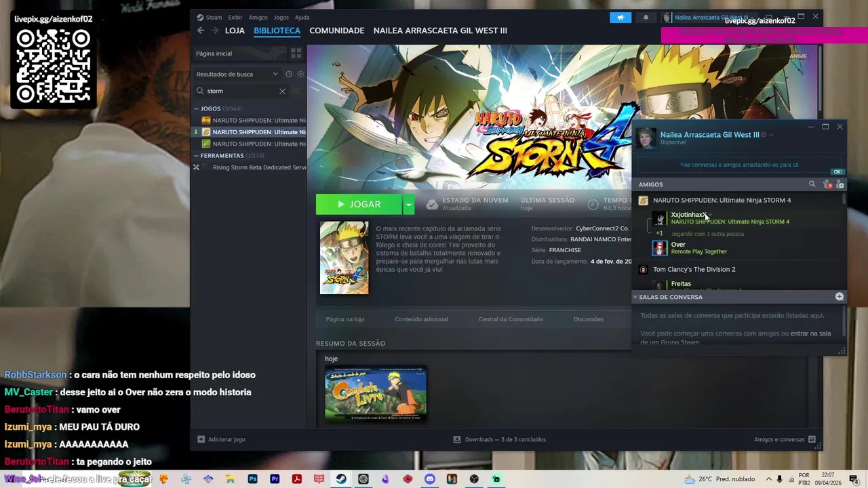The height and width of the screenshot is (488, 868).
Task: Open the NAILEA ARRASCAETA GIL WEST III profile tab
Action: click(440, 30)
